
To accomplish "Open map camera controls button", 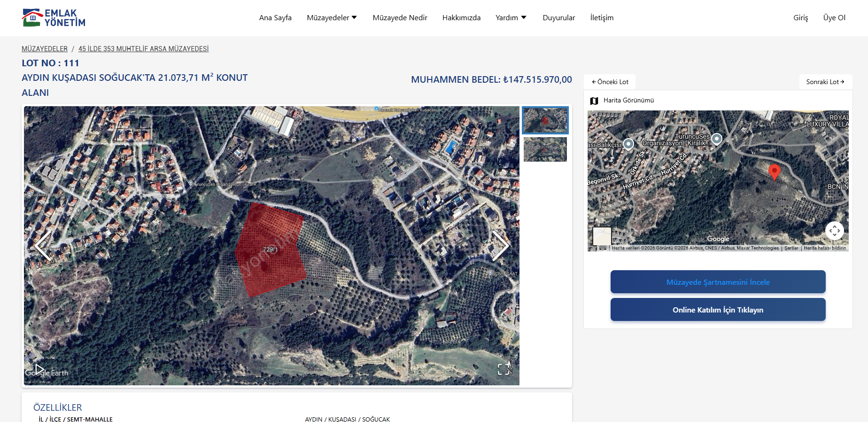I will tap(834, 231).
